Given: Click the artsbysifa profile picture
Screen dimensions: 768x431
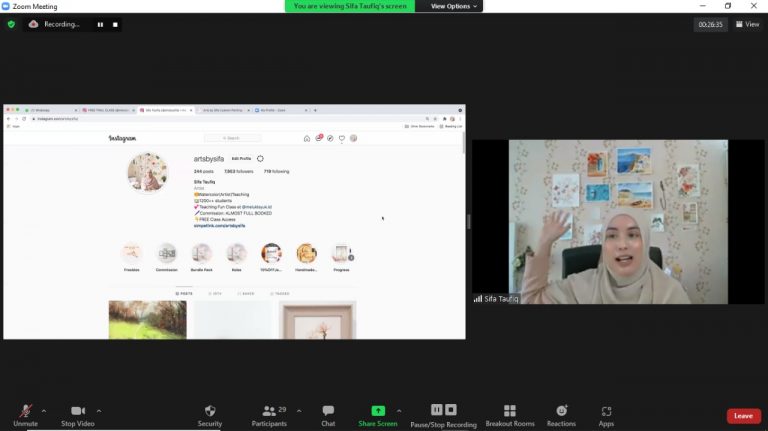Looking at the screenshot, I should (x=147, y=172).
